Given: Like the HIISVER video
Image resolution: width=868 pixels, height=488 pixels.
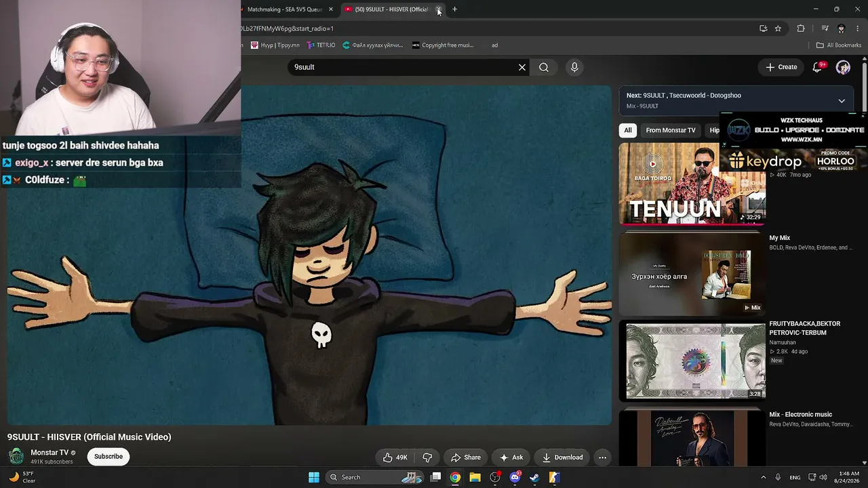Looking at the screenshot, I should click(395, 457).
